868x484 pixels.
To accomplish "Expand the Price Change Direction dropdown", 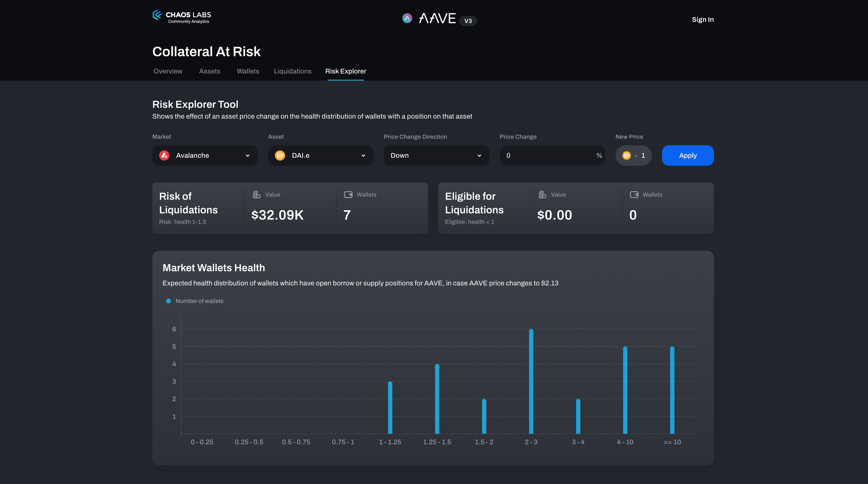I will click(436, 155).
